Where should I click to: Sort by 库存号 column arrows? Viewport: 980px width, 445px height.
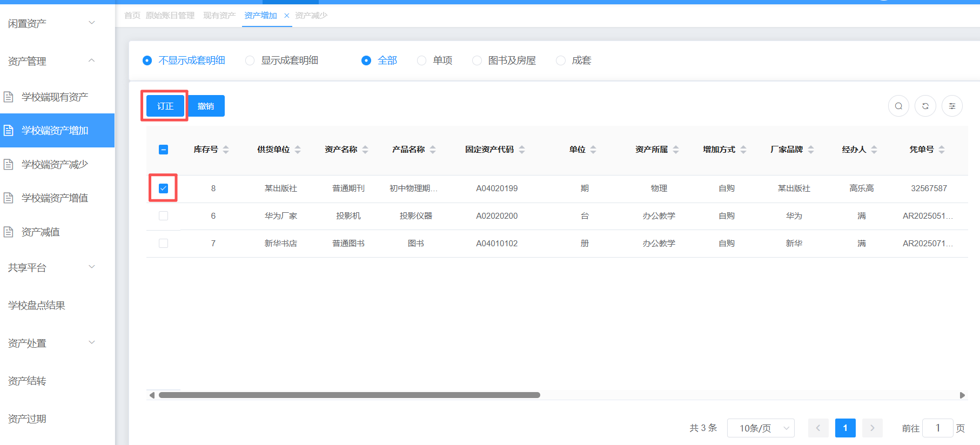[226, 150]
